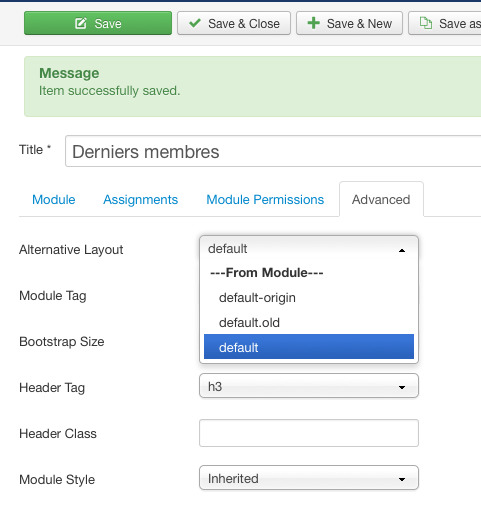The height and width of the screenshot is (506, 481).
Task: Open the Module Style Inherited select box
Action: click(x=309, y=478)
